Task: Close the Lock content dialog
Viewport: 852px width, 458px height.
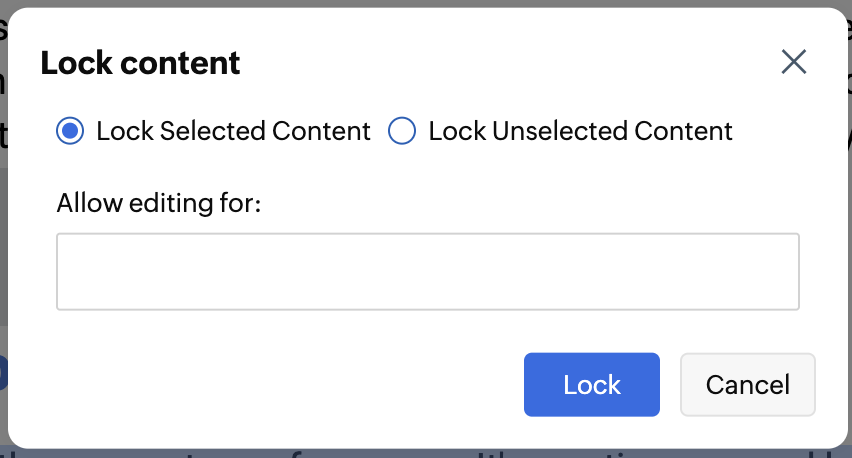Action: [794, 62]
